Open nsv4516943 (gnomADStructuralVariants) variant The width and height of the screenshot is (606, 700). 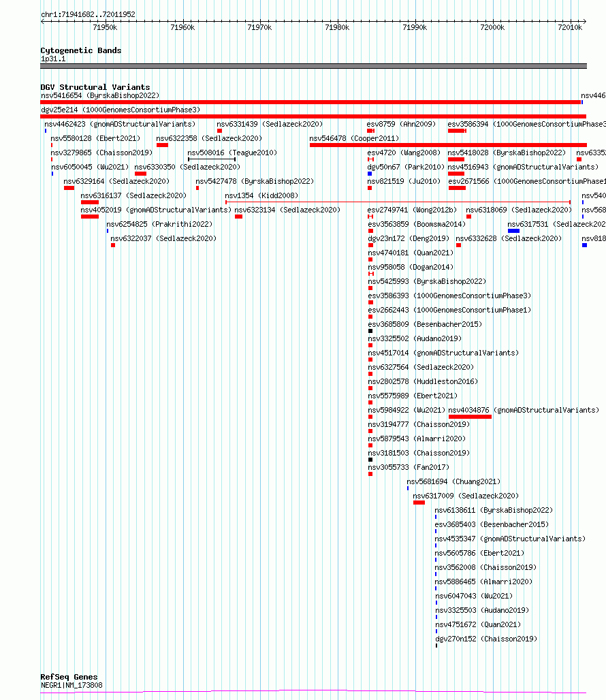tap(523, 167)
